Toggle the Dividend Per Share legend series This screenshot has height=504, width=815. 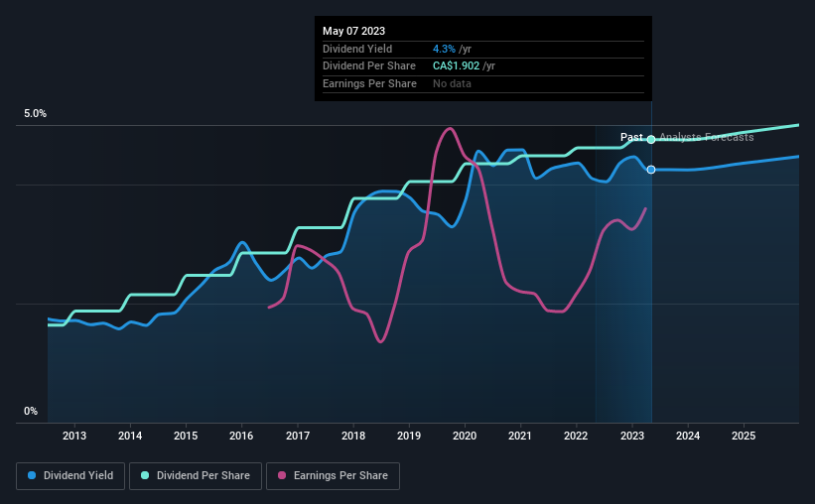click(x=196, y=476)
